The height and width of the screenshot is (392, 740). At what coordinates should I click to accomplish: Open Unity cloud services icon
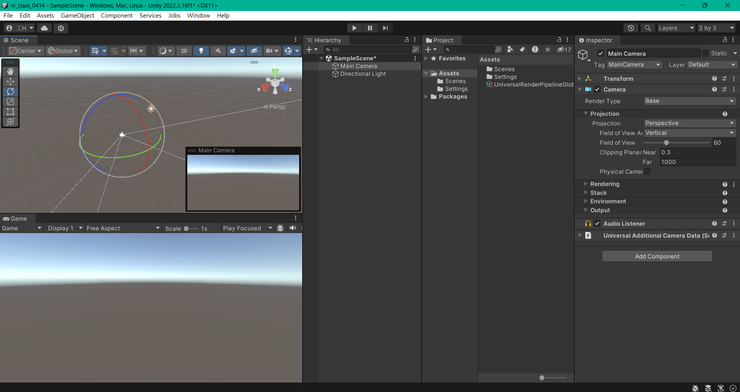tap(44, 28)
